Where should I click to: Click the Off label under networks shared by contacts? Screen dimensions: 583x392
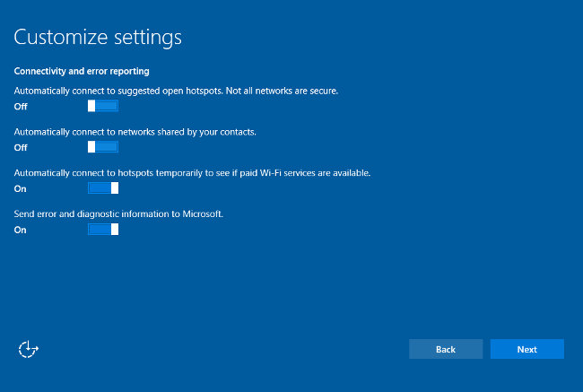[x=21, y=147]
